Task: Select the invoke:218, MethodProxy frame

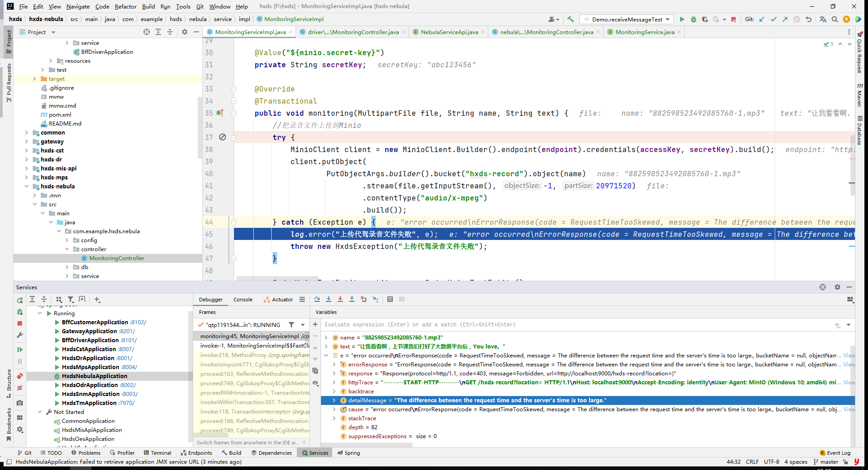Action: (x=254, y=355)
